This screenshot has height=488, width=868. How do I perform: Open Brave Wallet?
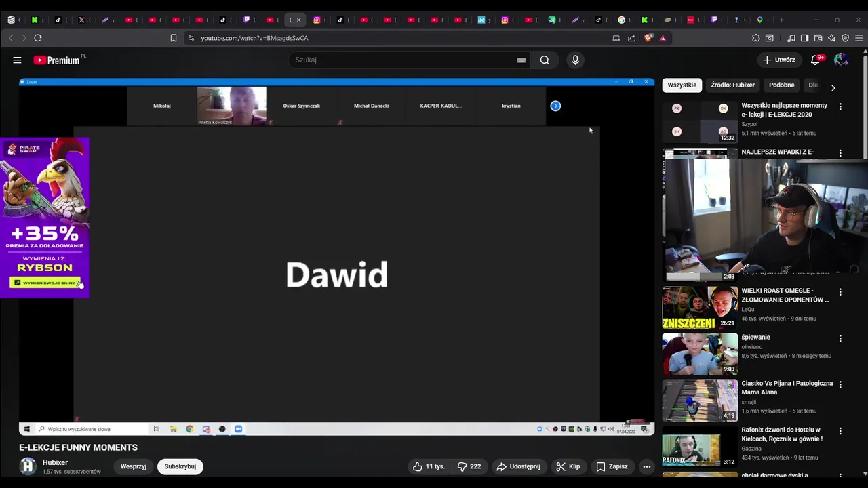click(818, 38)
